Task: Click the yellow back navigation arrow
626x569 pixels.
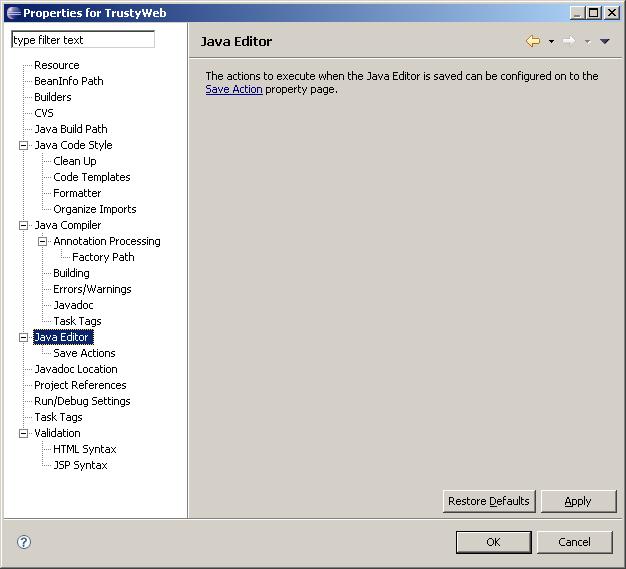Action: pyautogui.click(x=533, y=41)
